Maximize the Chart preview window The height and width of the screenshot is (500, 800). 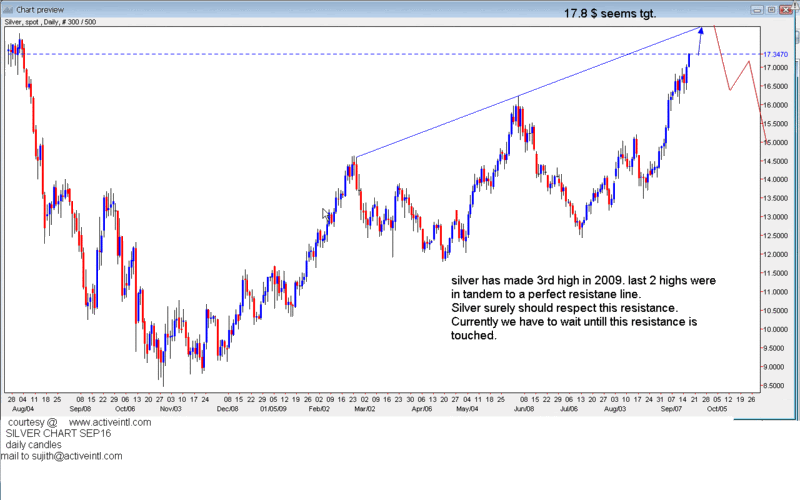point(772,8)
